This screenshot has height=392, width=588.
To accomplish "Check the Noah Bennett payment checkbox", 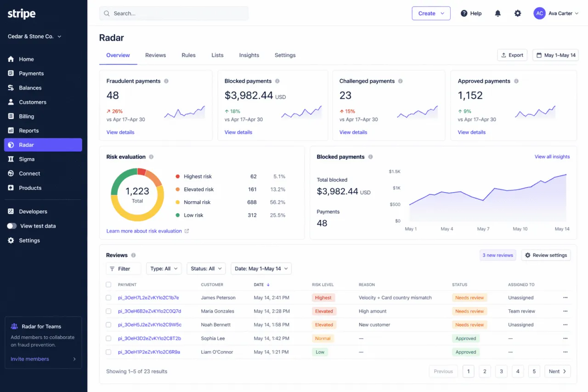I will pyautogui.click(x=108, y=324).
